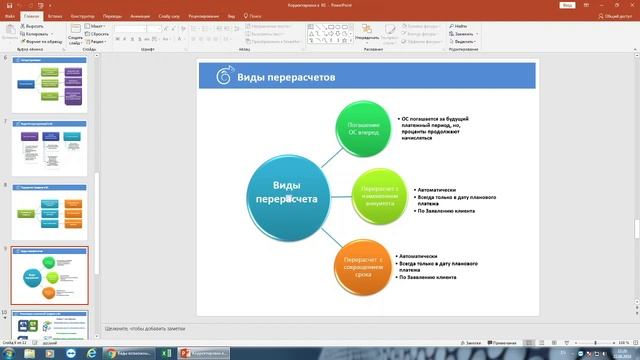Toggle Bold formatting in the Font group
Screen dimensions: 640x360
[x=118, y=39]
